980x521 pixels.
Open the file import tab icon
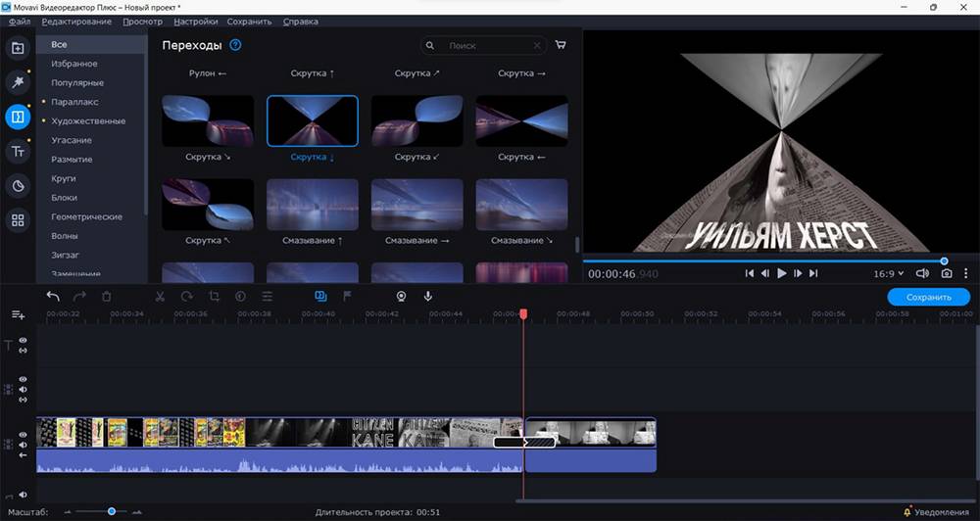click(x=18, y=48)
